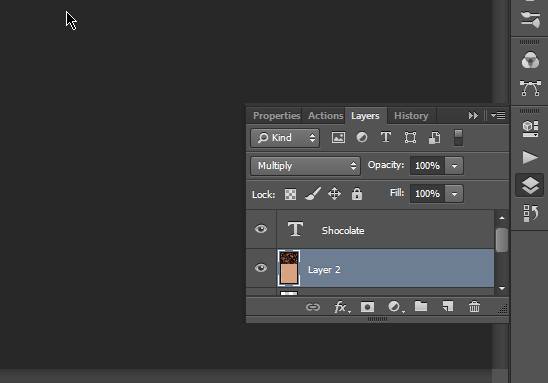Switch to the Properties tab
The image size is (548, 383).
tap(276, 116)
